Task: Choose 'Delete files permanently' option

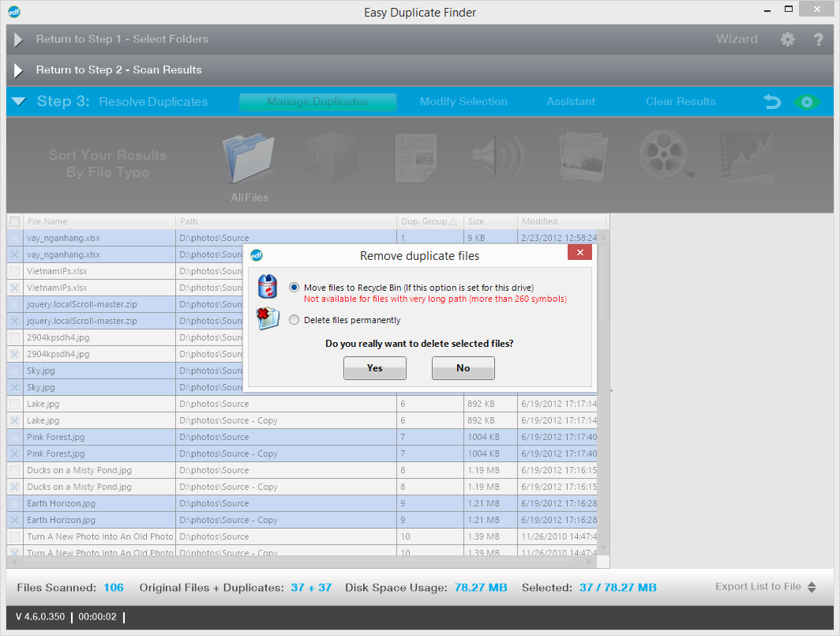Action: pos(293,319)
